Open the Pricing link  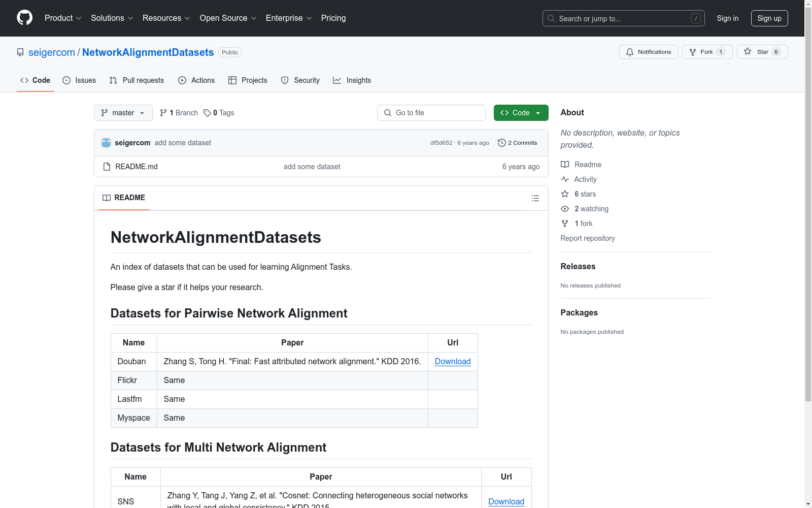click(333, 18)
